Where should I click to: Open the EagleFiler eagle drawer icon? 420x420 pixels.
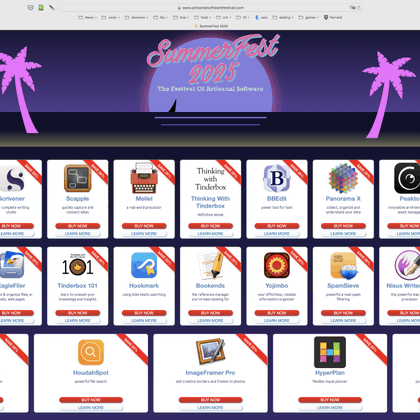tap(11, 265)
